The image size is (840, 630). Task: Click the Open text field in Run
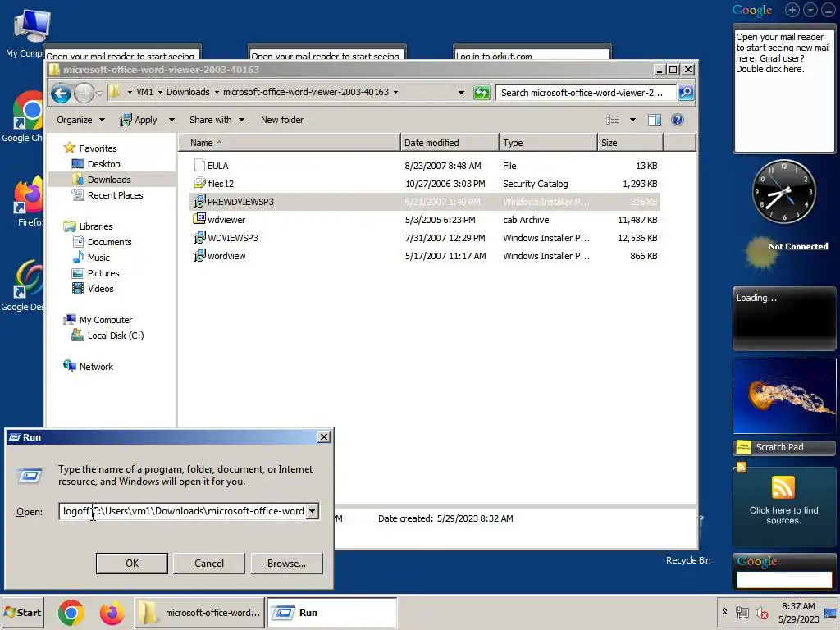coord(181,511)
